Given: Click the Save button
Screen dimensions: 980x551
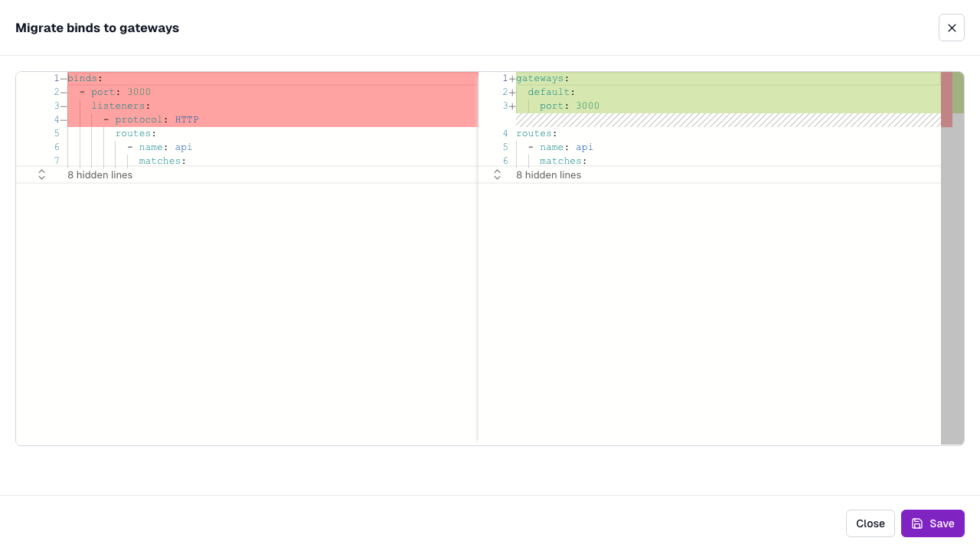Looking at the screenshot, I should click(933, 523).
